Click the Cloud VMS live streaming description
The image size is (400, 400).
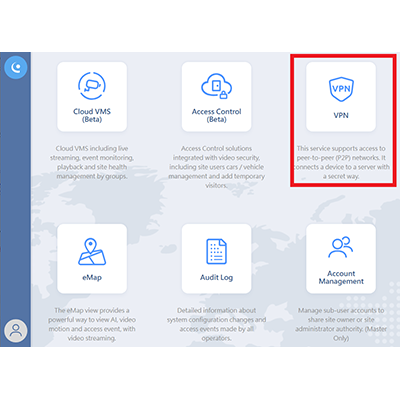click(x=92, y=162)
